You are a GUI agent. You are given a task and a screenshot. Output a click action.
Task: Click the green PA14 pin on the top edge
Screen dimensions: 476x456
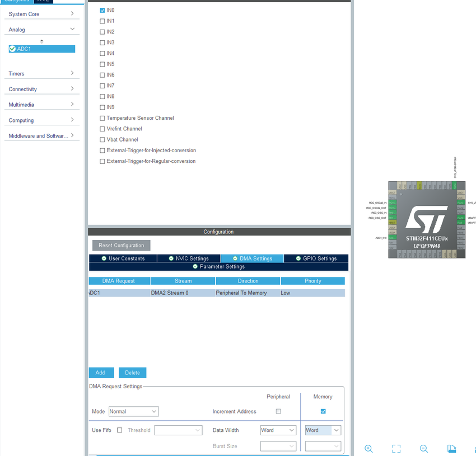(x=455, y=186)
